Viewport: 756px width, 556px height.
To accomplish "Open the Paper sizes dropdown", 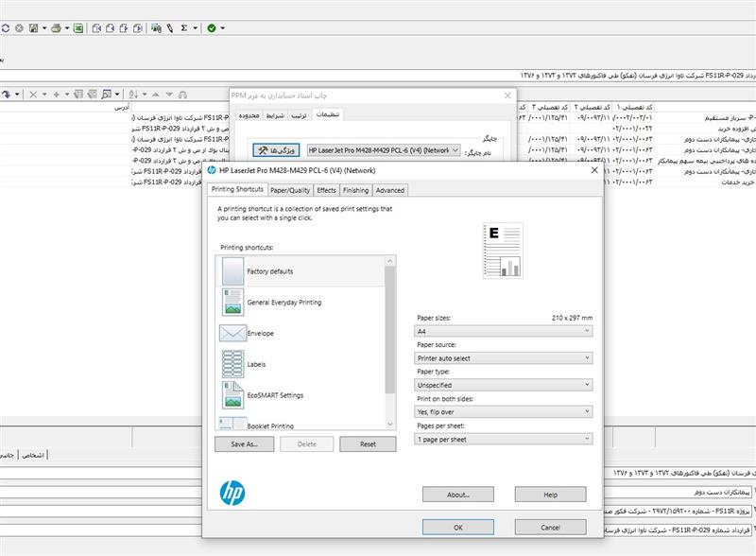I will 504,332.
